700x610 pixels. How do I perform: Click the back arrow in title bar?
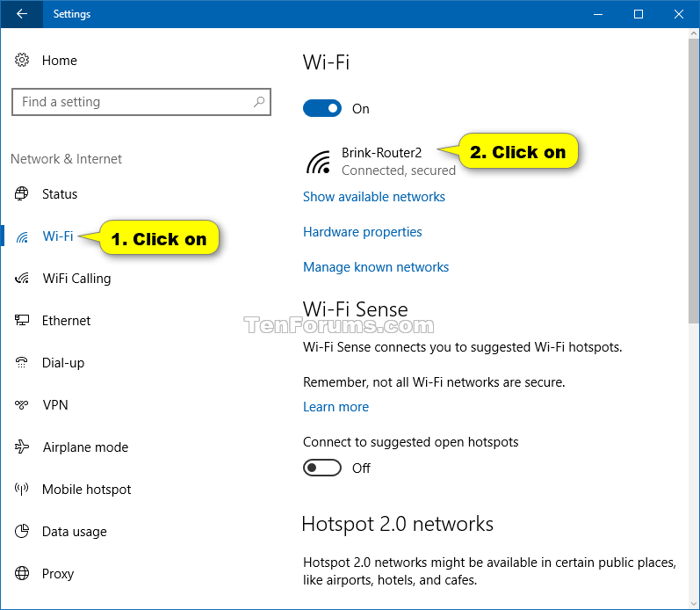pyautogui.click(x=21, y=14)
